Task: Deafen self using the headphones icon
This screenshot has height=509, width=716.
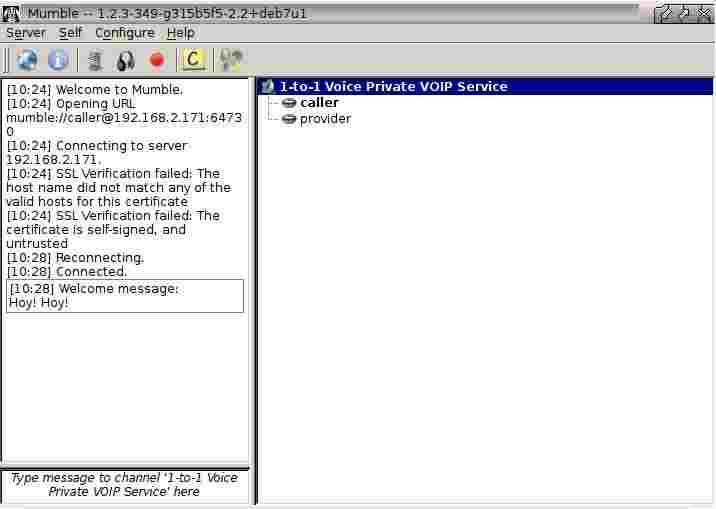Action: 126,60
